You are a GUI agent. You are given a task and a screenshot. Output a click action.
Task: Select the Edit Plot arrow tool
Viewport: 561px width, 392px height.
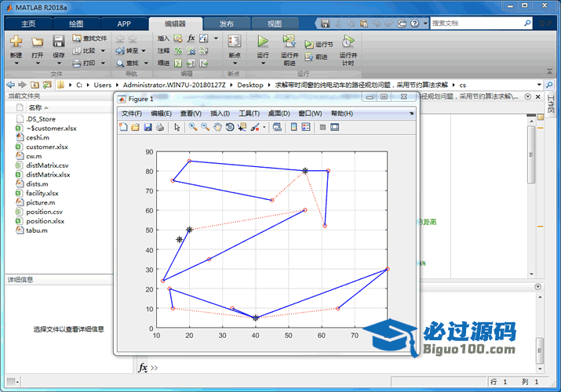pos(177,127)
